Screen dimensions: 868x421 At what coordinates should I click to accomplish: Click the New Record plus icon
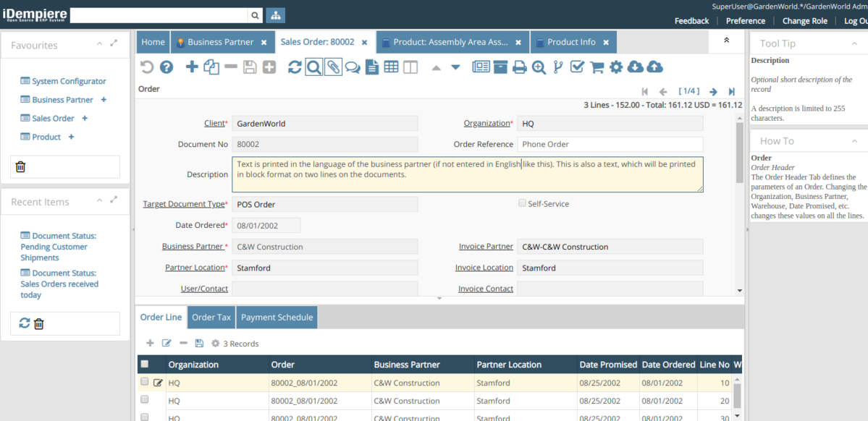[x=192, y=67]
